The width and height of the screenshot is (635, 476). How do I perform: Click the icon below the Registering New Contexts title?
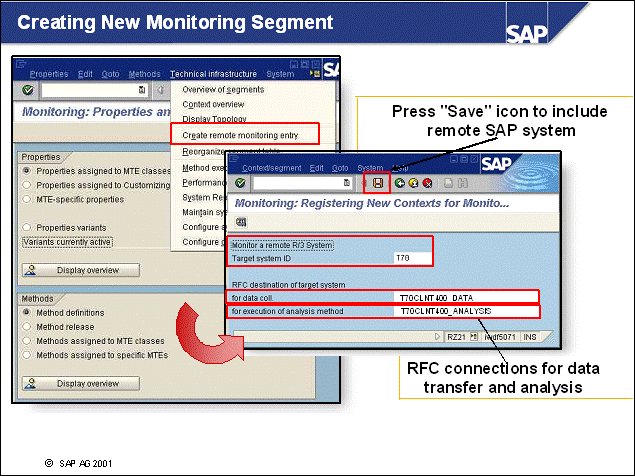pos(241,222)
